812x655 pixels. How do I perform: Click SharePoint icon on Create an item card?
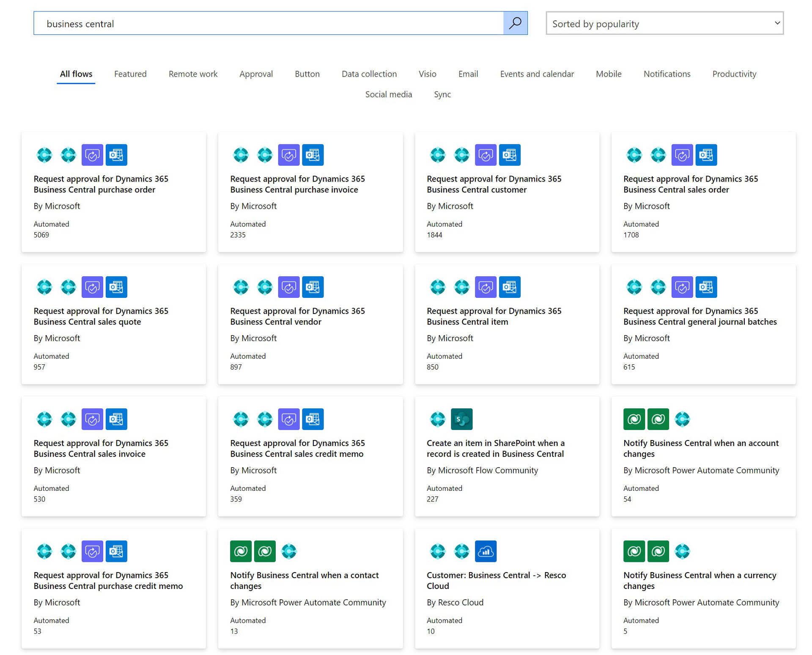(x=462, y=419)
